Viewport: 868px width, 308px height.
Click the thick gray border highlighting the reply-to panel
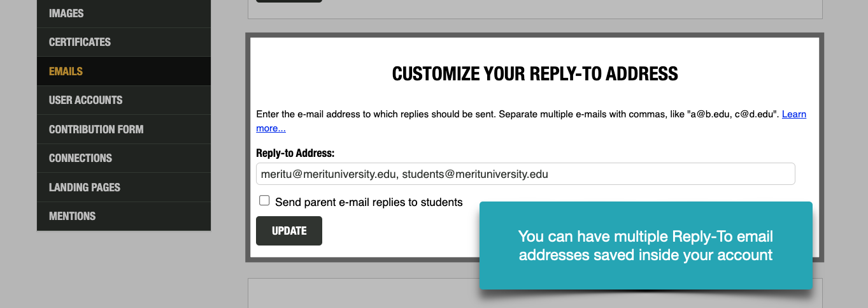(x=248, y=147)
